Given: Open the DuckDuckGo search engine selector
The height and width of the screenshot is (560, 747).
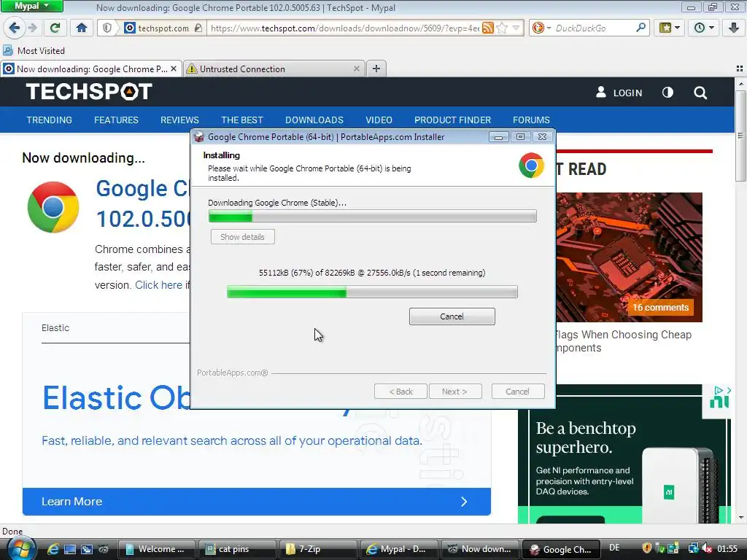Looking at the screenshot, I should click(x=541, y=28).
